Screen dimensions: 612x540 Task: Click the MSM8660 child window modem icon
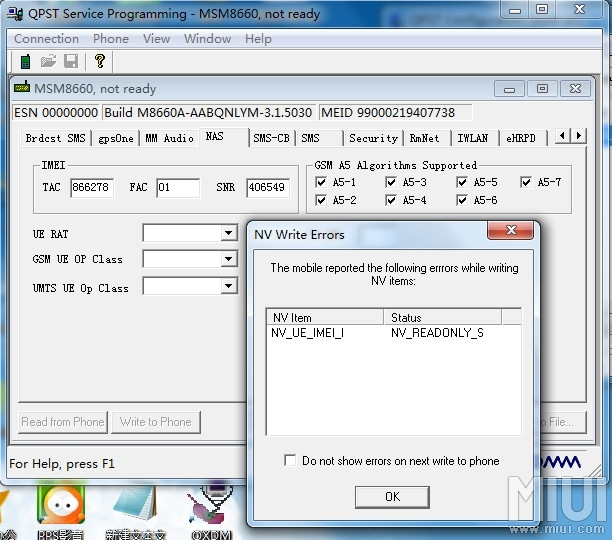coord(22,87)
